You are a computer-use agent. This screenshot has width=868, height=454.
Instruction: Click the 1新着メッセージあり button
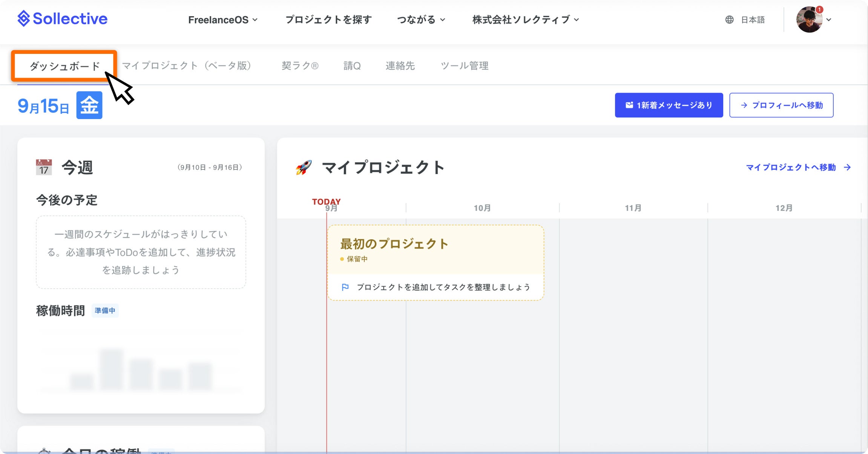coord(669,105)
